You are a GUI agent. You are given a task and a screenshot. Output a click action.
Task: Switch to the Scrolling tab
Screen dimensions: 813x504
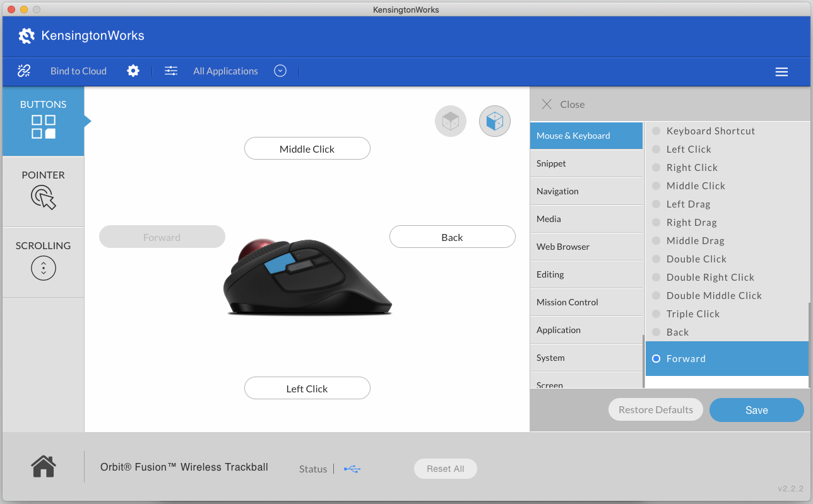tap(43, 260)
